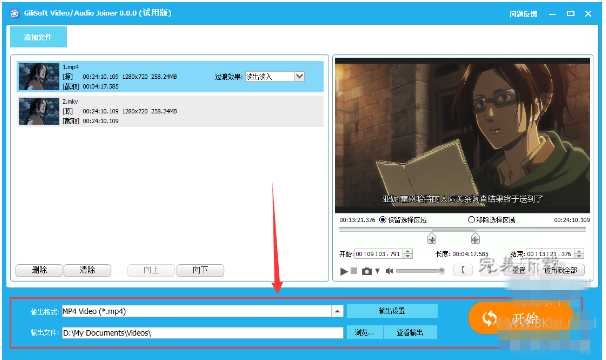This screenshot has width=606, height=360.
Task: Click the set start bracket button
Action: coord(463,270)
